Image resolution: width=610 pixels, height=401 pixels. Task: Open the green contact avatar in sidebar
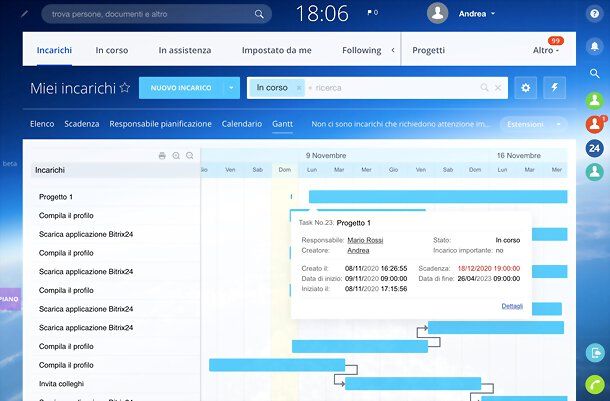594,100
